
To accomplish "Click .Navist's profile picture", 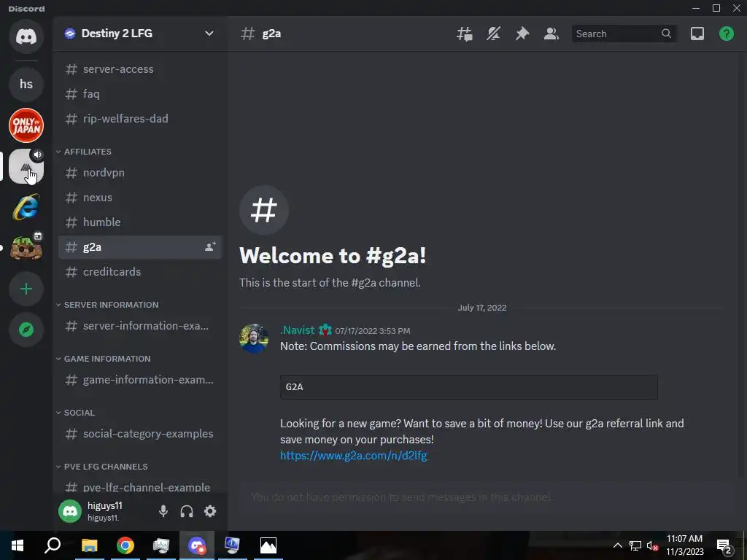I will (x=254, y=338).
